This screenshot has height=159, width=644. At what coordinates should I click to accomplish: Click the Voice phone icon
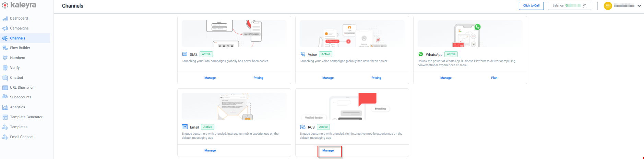click(x=303, y=54)
